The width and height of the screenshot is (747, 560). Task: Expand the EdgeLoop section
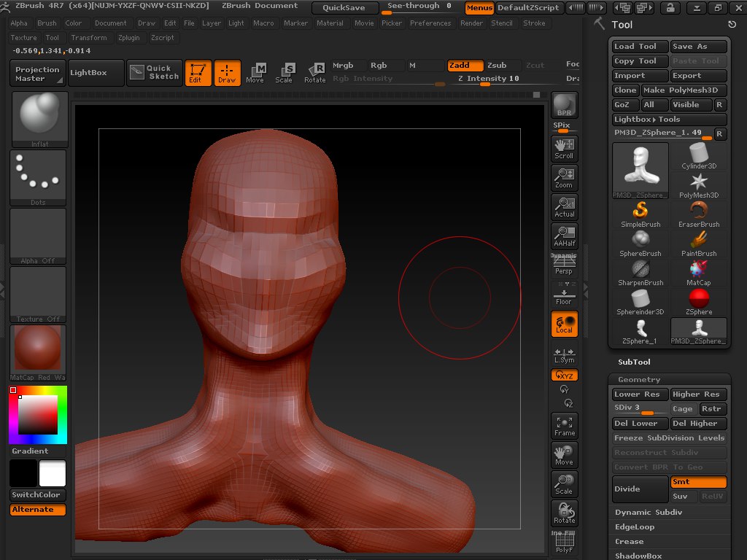tap(635, 527)
